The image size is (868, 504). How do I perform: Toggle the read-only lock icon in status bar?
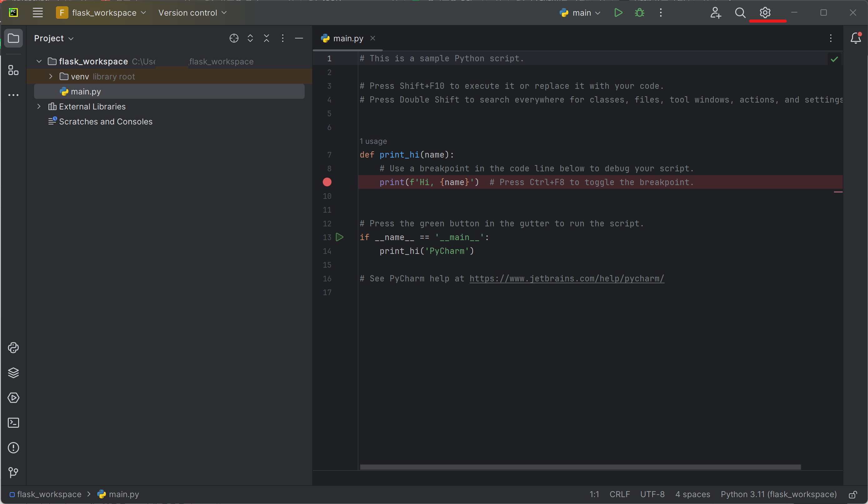coord(853,494)
